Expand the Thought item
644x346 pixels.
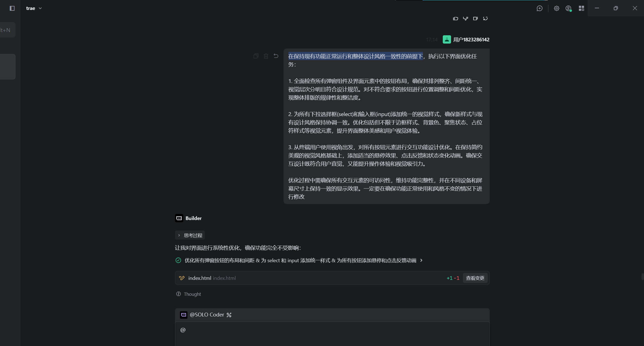tap(189, 294)
